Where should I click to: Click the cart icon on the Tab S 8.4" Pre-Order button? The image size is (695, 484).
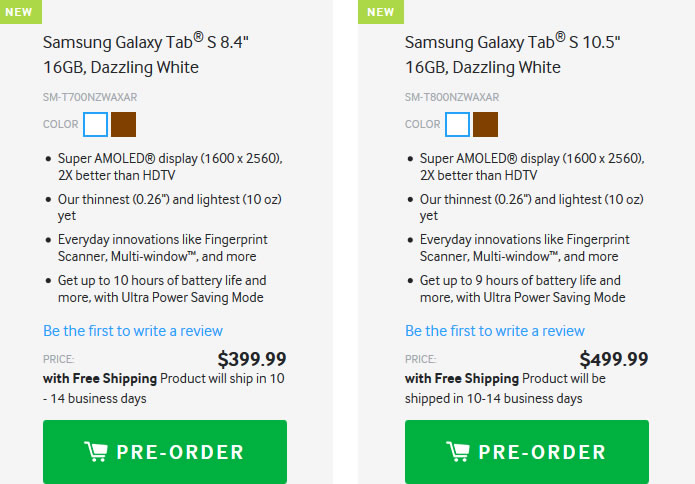coord(96,452)
